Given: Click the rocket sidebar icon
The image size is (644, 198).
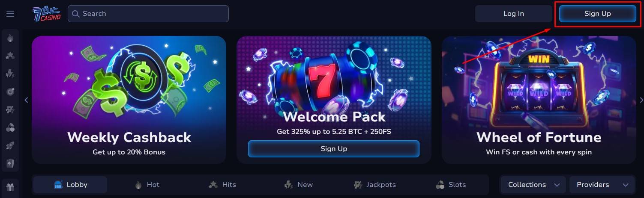Looking at the screenshot, I should coord(10,145).
